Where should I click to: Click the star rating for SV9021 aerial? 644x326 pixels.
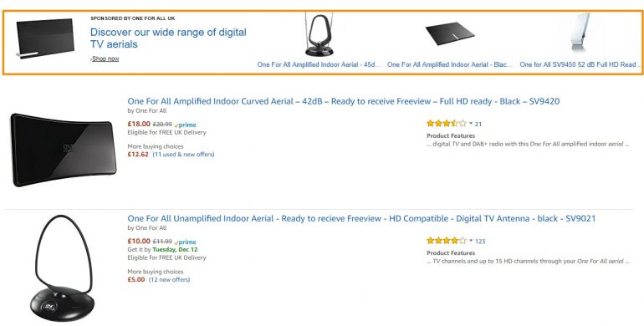(447, 241)
